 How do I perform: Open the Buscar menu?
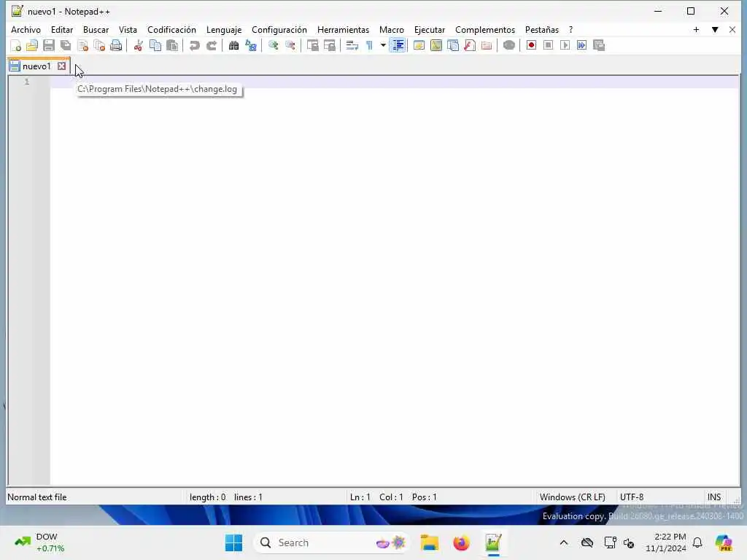tap(96, 29)
